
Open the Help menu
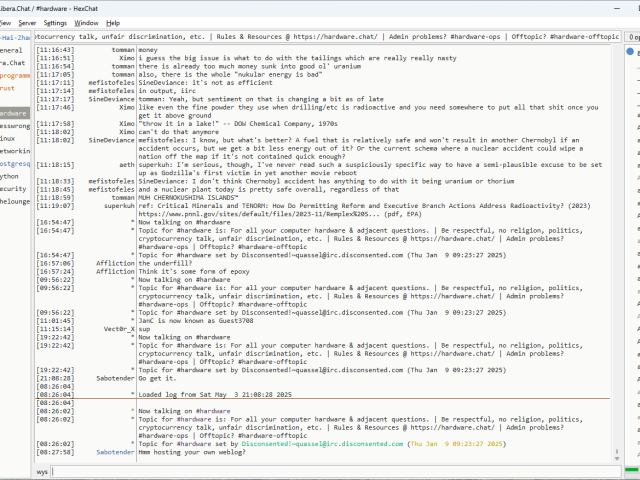click(x=113, y=22)
